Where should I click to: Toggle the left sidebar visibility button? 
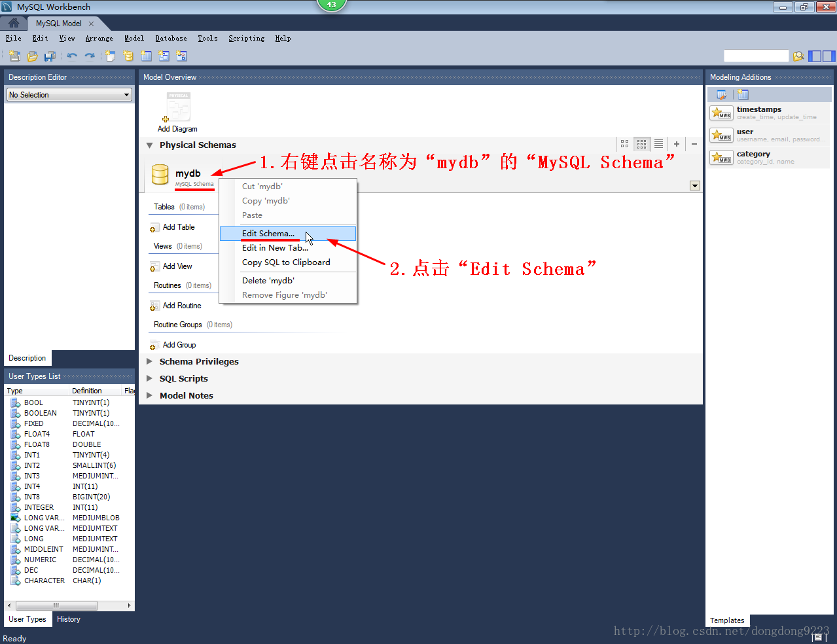coord(815,56)
